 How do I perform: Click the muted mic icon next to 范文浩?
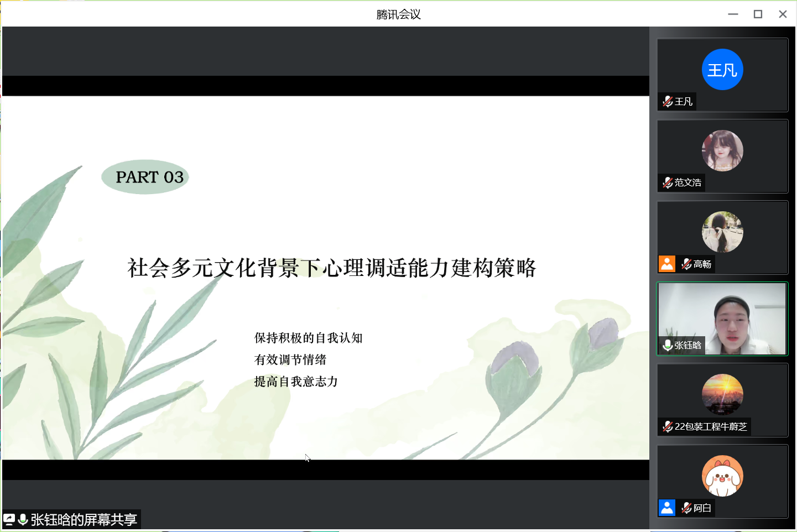tap(668, 183)
